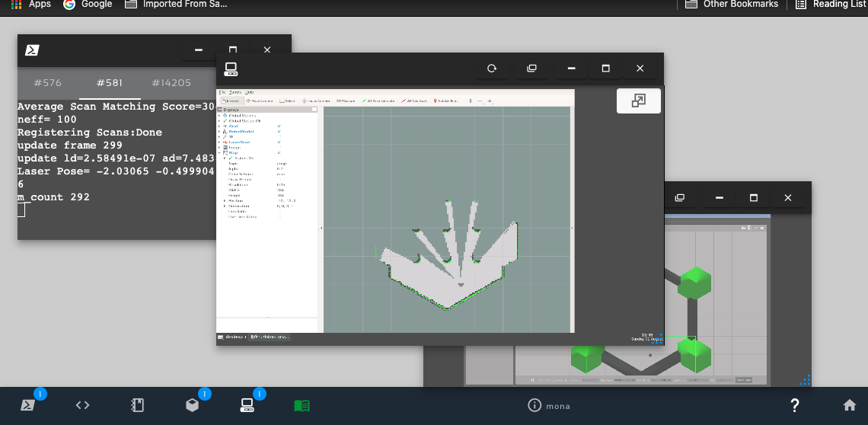
Task: Expand the Grid display item
Action: [x=219, y=126]
